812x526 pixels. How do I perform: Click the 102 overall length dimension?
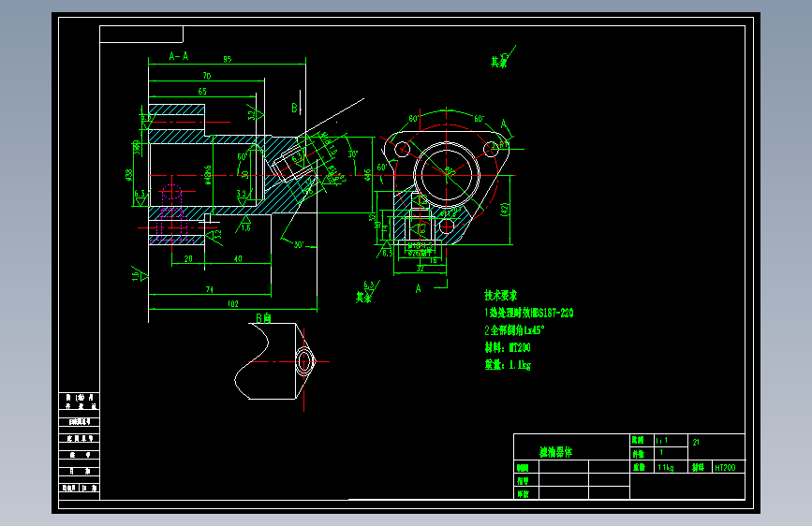point(233,304)
